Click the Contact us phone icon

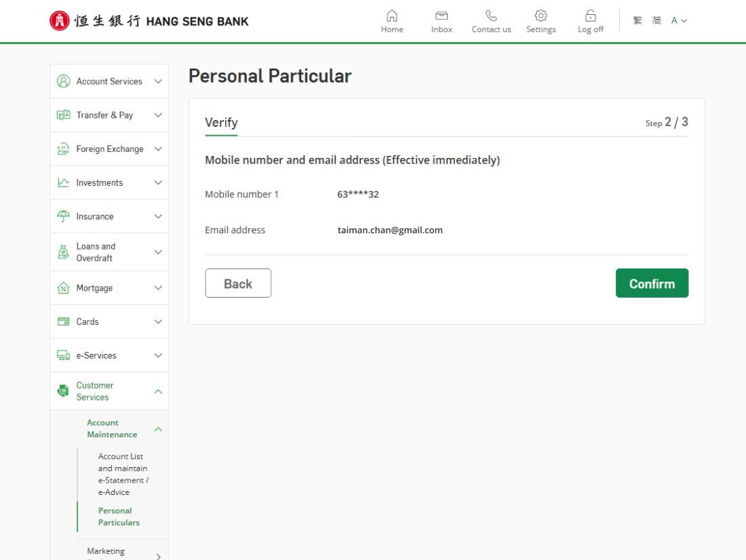point(491,16)
